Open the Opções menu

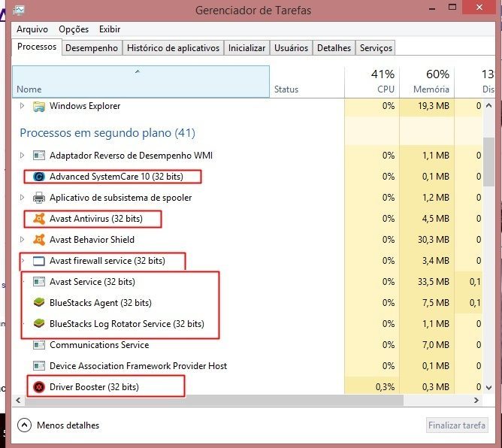74,29
